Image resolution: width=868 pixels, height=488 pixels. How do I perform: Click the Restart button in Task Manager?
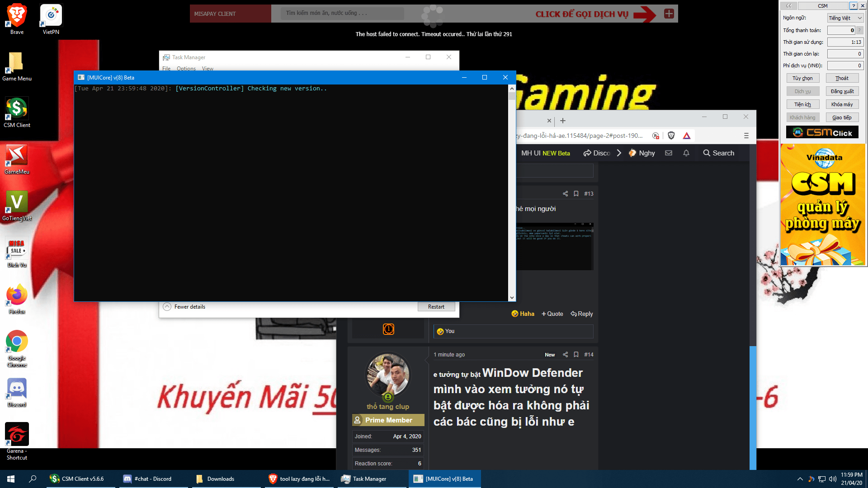[436, 307]
